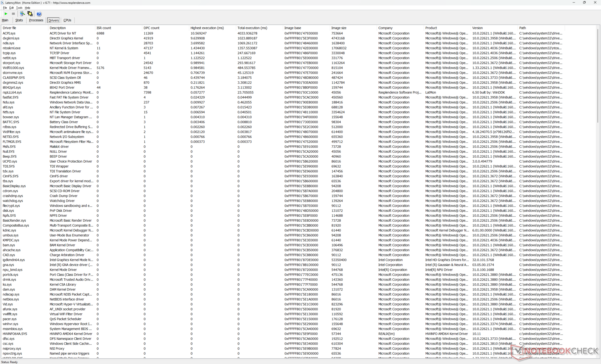The image size is (601, 364).
Task: Select the i8042prt.sys driver row
Action: coord(283,88)
